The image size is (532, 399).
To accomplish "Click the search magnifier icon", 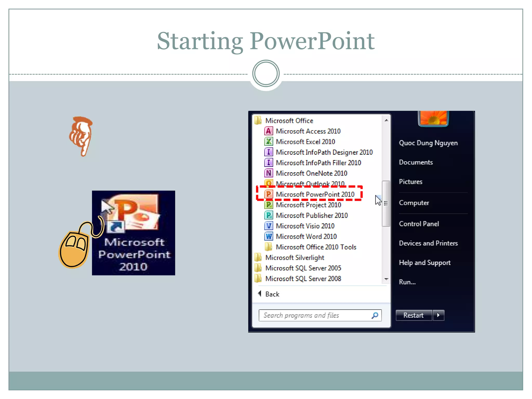I will (x=375, y=315).
